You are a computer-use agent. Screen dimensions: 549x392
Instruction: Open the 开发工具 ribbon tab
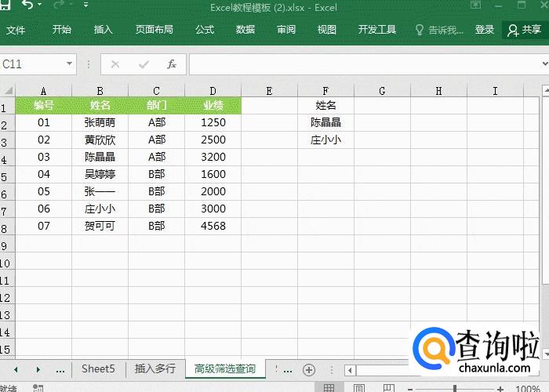[377, 30]
